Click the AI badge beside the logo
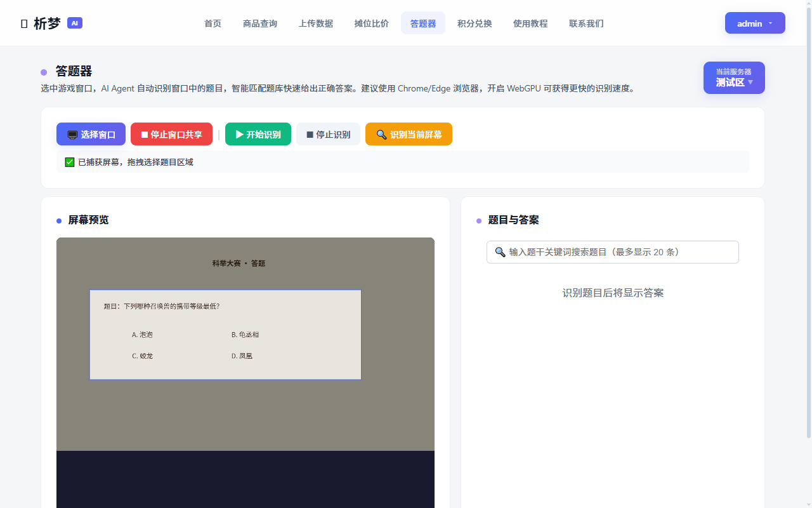This screenshot has height=508, width=812. point(75,23)
